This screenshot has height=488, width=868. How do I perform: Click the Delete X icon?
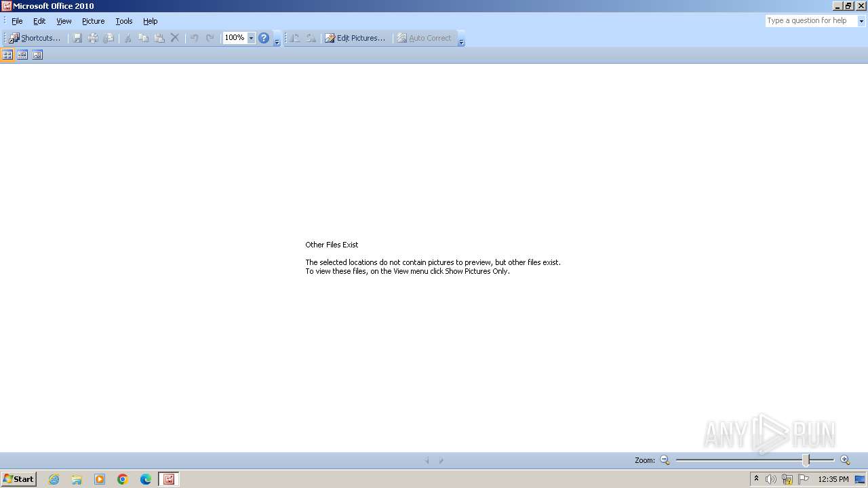tap(174, 38)
